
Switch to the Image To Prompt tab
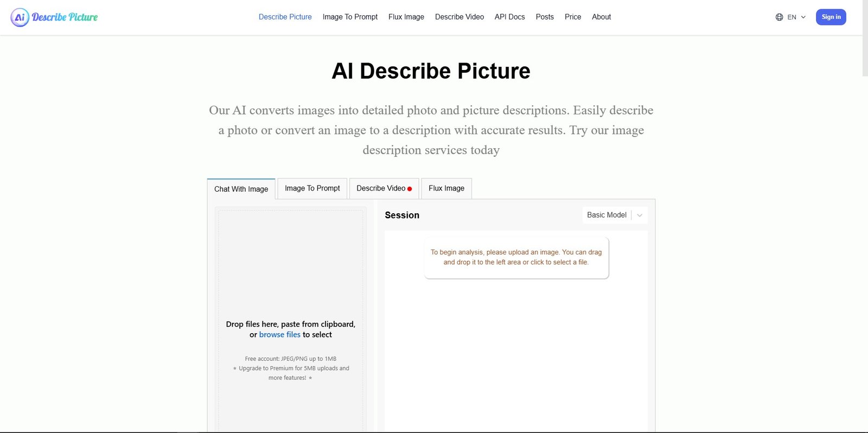click(312, 188)
